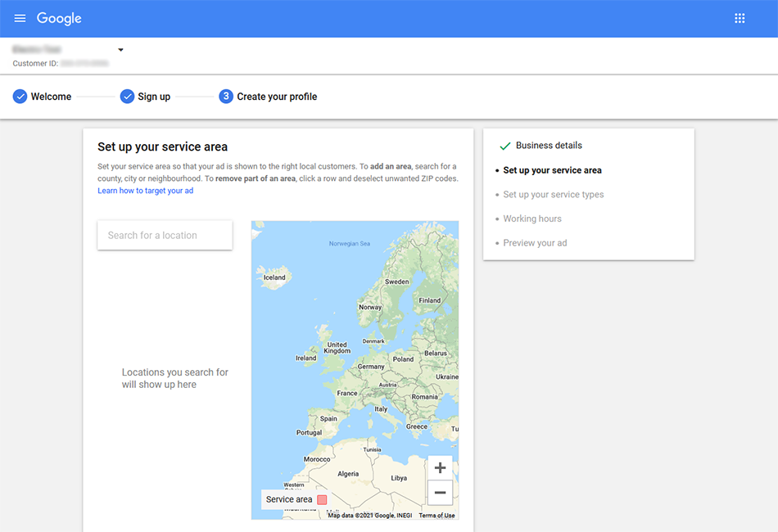Click the Finland label on the map
This screenshot has width=778, height=532.
tap(430, 300)
